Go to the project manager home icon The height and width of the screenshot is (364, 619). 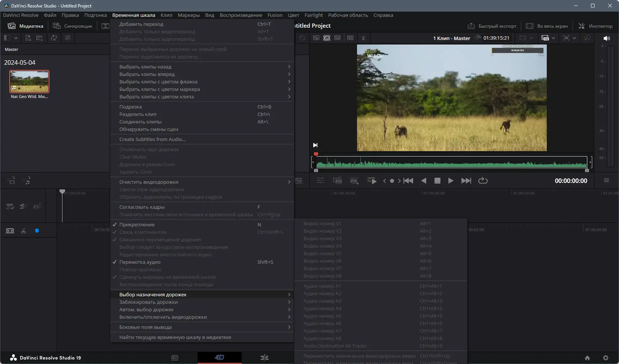pyautogui.click(x=587, y=358)
